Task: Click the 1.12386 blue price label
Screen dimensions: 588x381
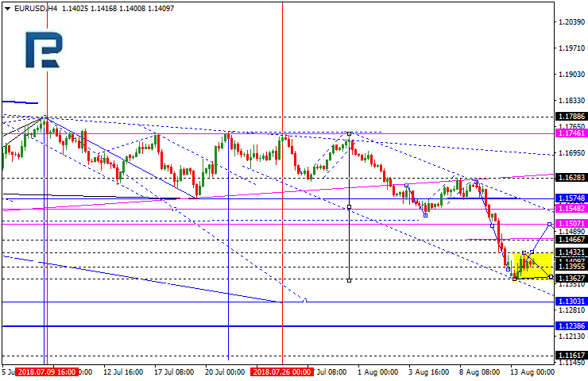Action: [571, 326]
